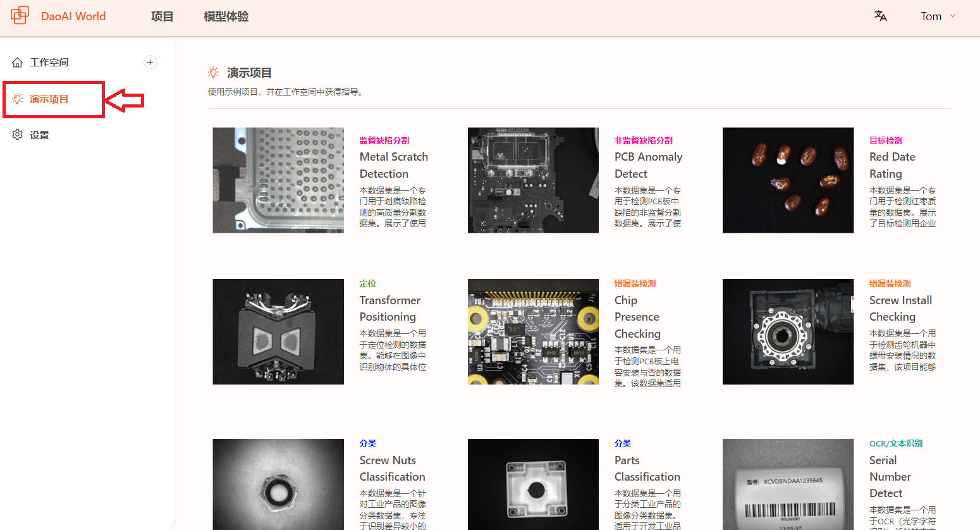Click the OCR/文本识别 tag label
The width and height of the screenshot is (980, 530).
tap(896, 443)
